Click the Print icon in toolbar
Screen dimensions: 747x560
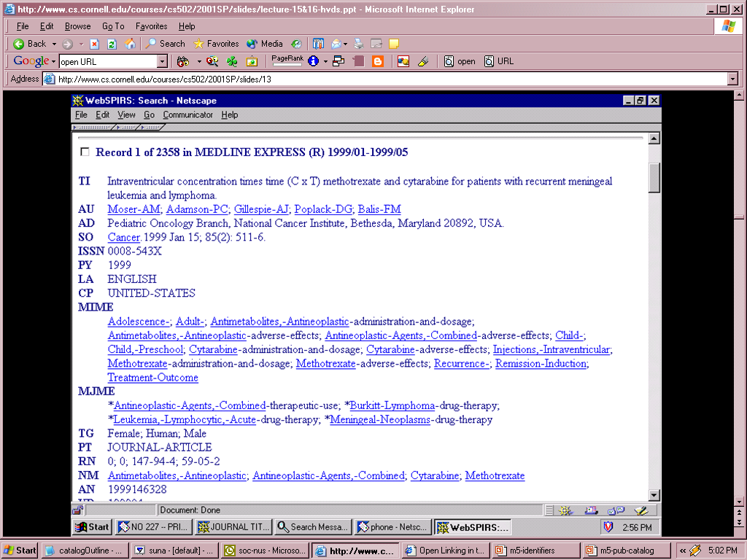pos(359,44)
